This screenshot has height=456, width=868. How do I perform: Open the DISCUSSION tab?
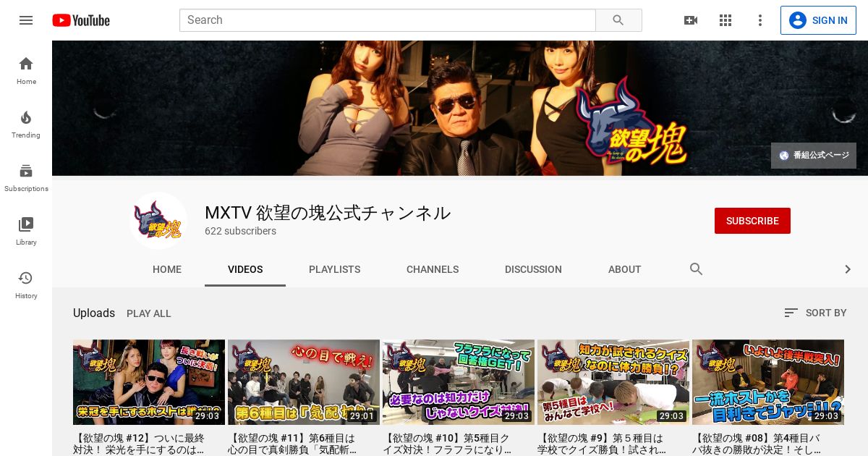pos(533,269)
